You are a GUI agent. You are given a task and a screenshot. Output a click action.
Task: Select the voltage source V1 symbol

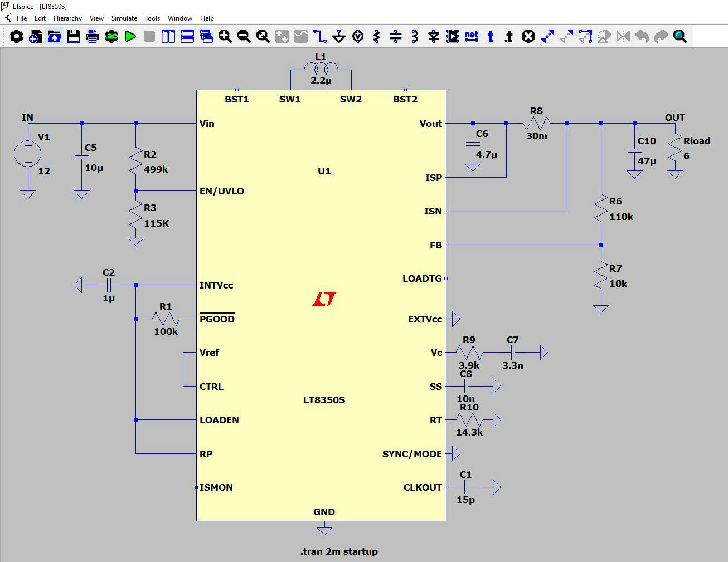point(27,154)
